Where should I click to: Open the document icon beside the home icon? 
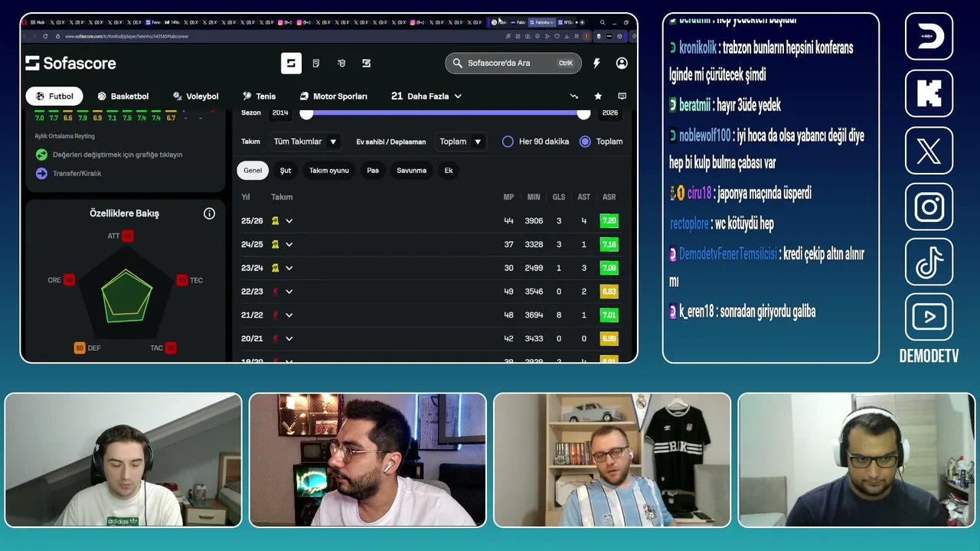316,64
